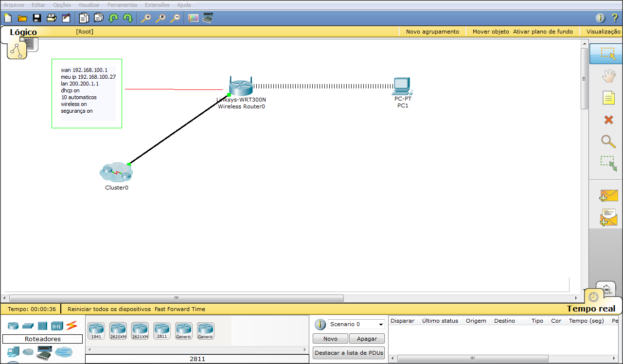This screenshot has width=623, height=364.
Task: Pick the 2620XM router model
Action: point(118,331)
